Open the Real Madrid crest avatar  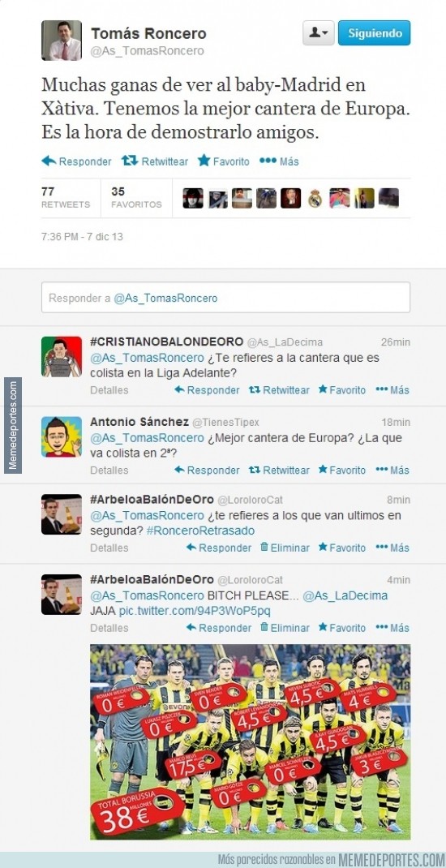315,198
